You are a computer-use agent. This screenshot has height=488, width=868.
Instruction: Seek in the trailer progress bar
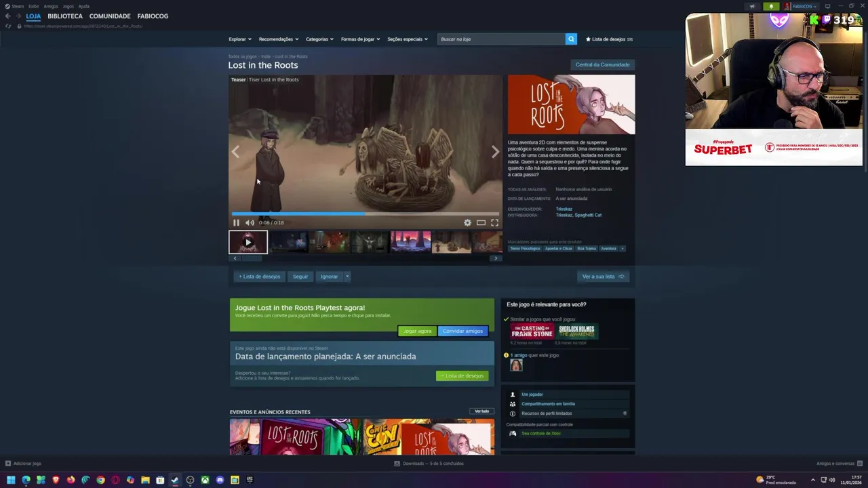pos(366,213)
